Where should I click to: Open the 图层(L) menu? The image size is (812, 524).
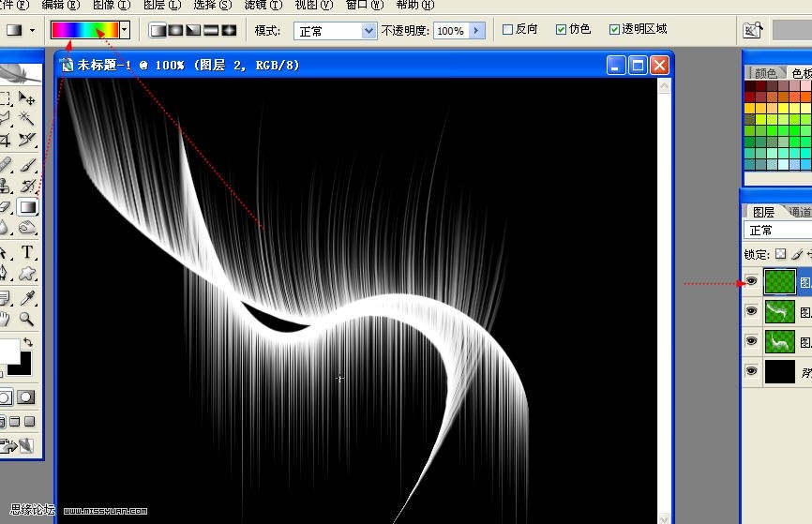(162, 6)
